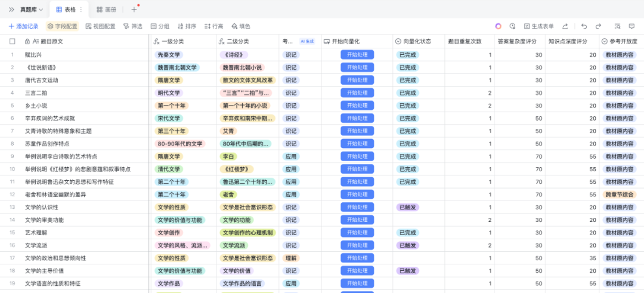Screen dimensions: 644x293
Task: Open 视图配置 view settings
Action: coord(100,26)
